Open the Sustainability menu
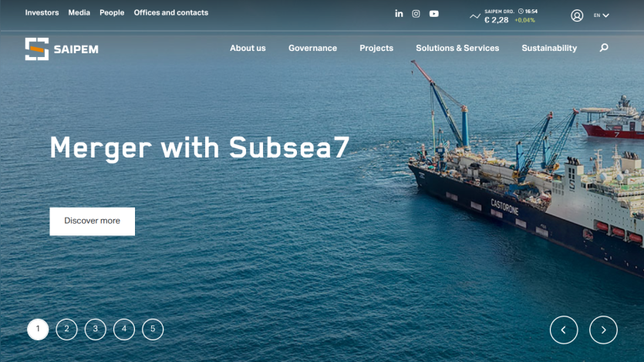 pyautogui.click(x=549, y=48)
